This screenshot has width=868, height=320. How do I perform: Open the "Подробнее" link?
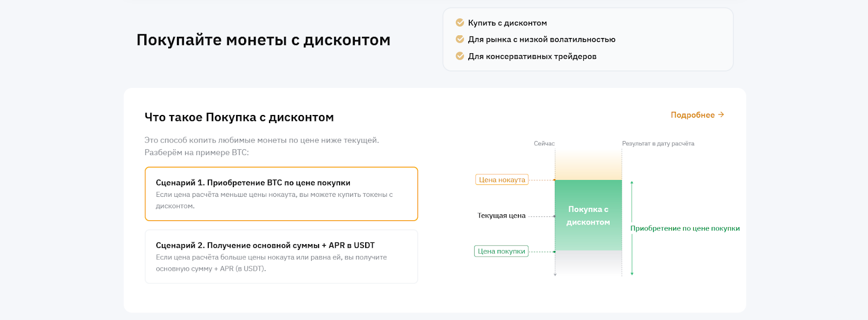tap(692, 115)
